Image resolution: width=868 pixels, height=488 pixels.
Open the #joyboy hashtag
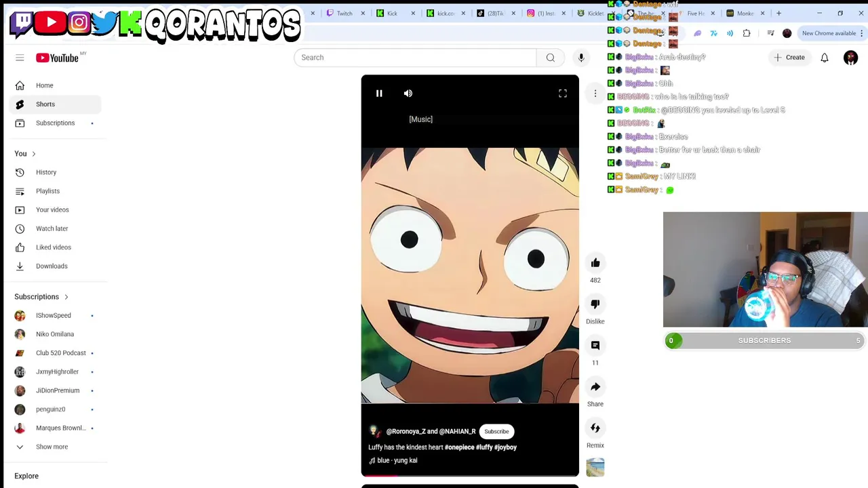pos(505,447)
